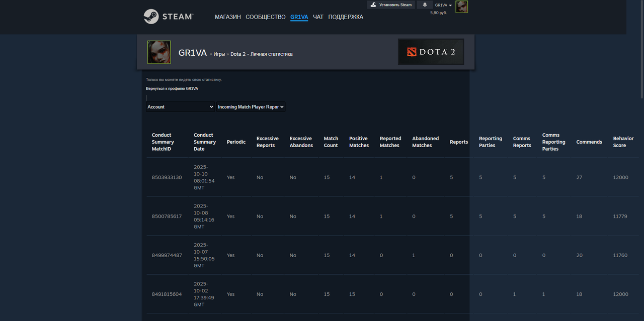This screenshot has height=321, width=644.
Task: Go to the ЧАТ menu item
Action: (x=318, y=17)
